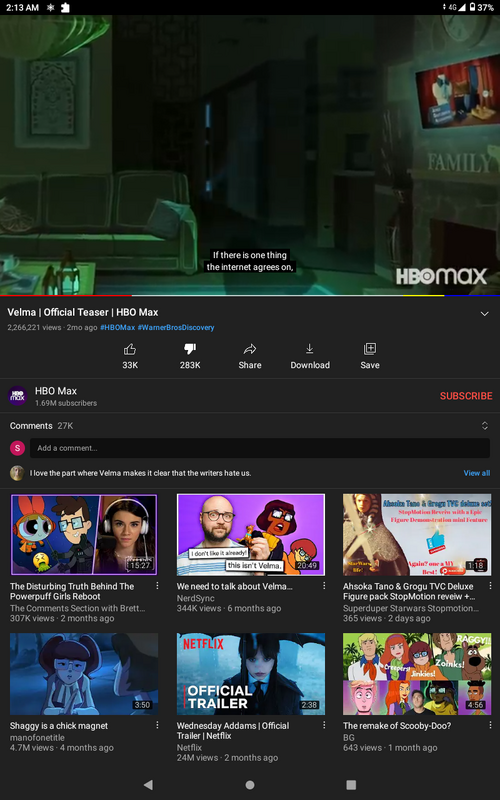Viewport: 500px width, 800px height.
Task: Select the NerdSync channel name
Action: [x=195, y=598]
